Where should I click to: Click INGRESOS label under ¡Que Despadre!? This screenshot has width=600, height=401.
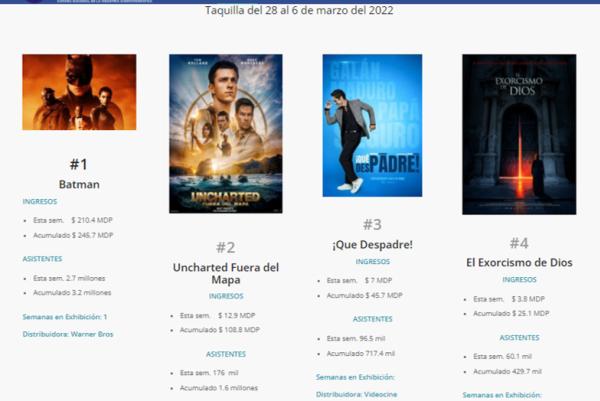373,262
